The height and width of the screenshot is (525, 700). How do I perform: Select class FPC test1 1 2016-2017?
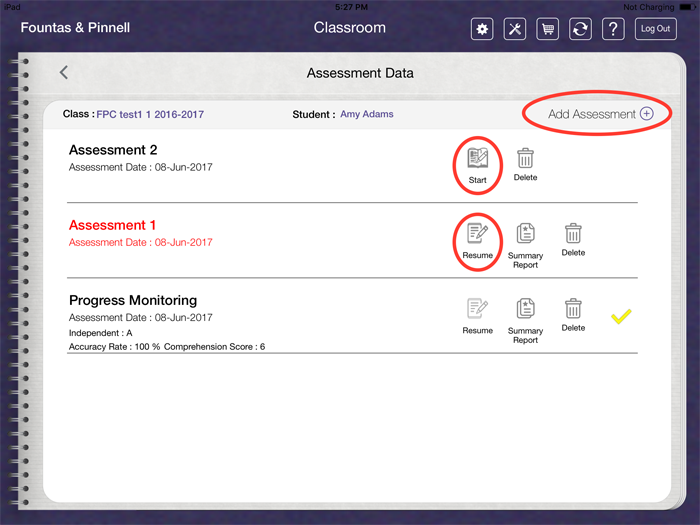[150, 114]
